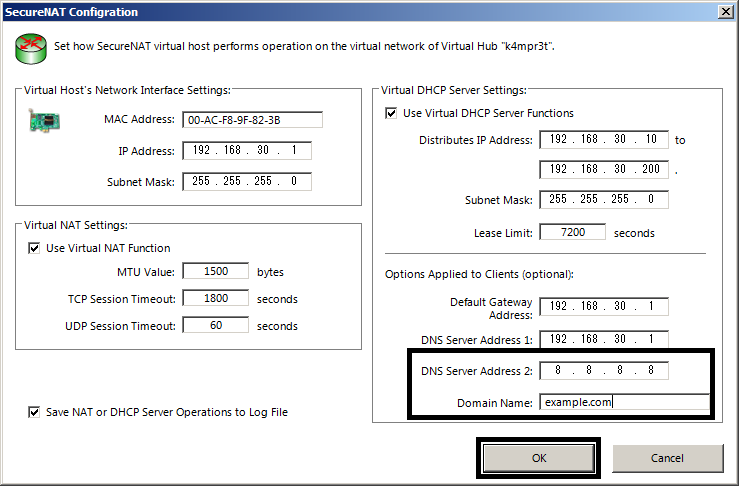Click the DNS Server Address 1 field
The image size is (739, 486).
[604, 339]
